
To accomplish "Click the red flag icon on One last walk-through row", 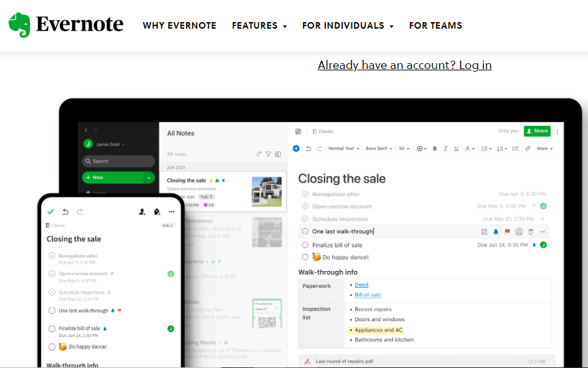I will click(507, 232).
